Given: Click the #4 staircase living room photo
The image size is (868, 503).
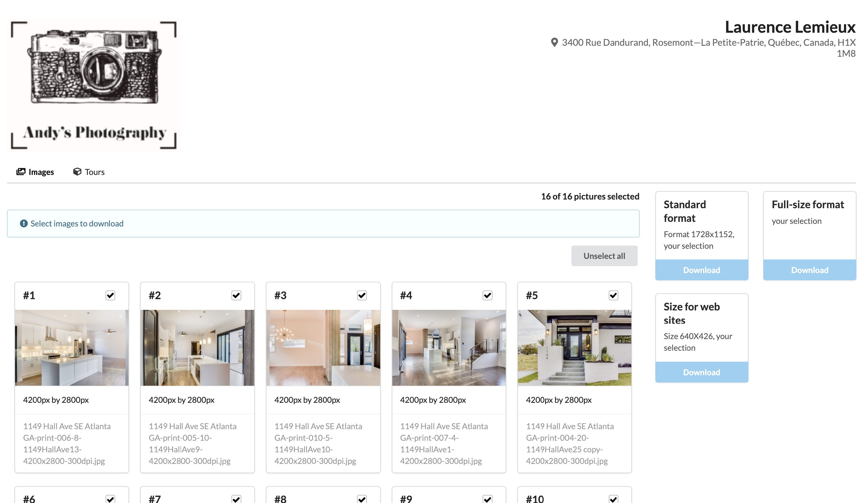Looking at the screenshot, I should 448,347.
